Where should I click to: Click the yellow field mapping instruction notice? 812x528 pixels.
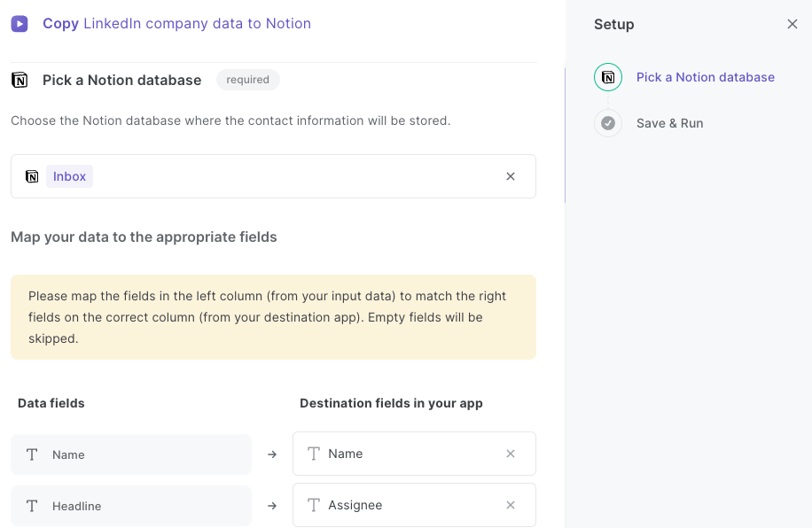(x=273, y=317)
